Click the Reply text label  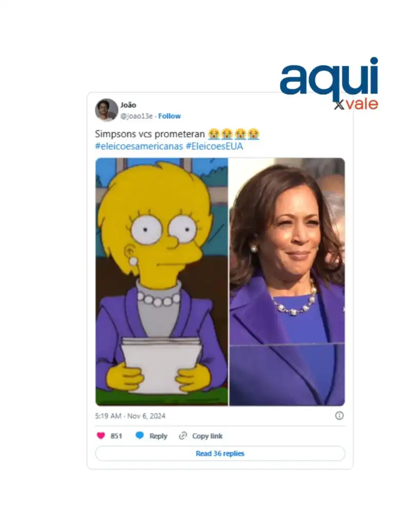(158, 436)
